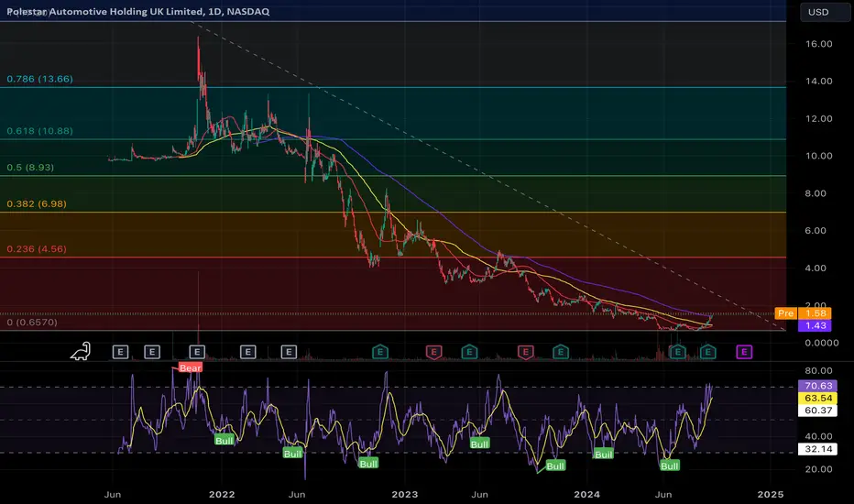Click the 20.00 RSI axis value
Viewport: 854px width, 504px height.
pyautogui.click(x=818, y=469)
